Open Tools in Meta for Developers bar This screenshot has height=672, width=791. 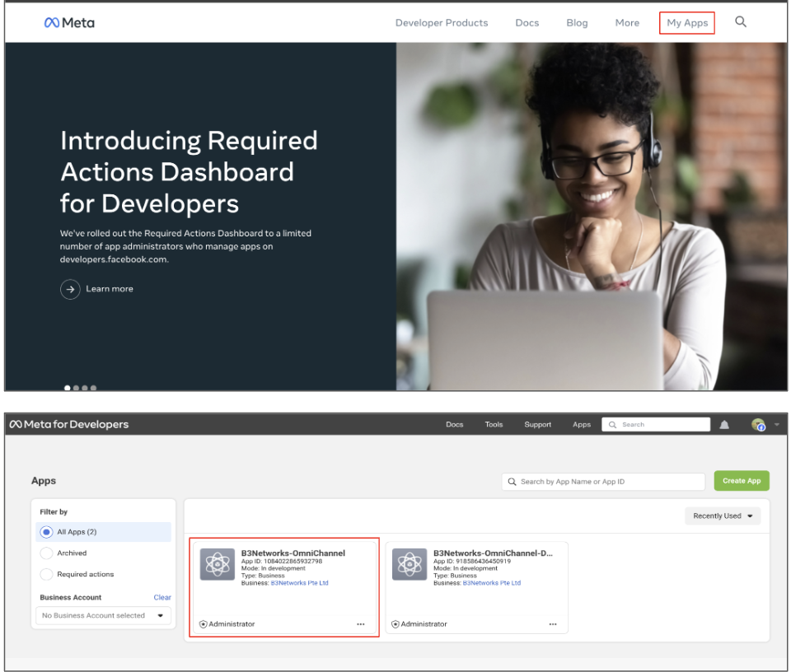tap(494, 424)
